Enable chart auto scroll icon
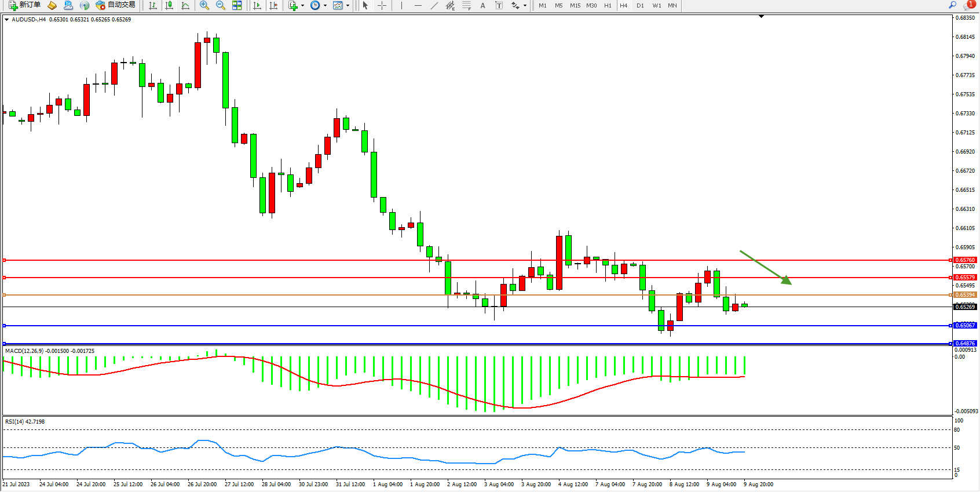The width and height of the screenshot is (980, 492). [257, 5]
